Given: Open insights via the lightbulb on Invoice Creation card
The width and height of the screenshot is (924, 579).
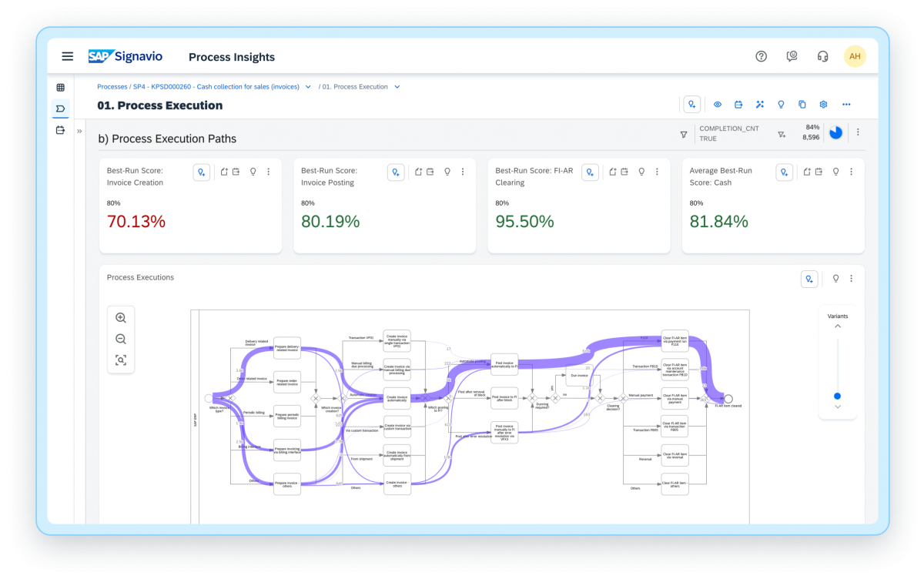Looking at the screenshot, I should coord(253,172).
